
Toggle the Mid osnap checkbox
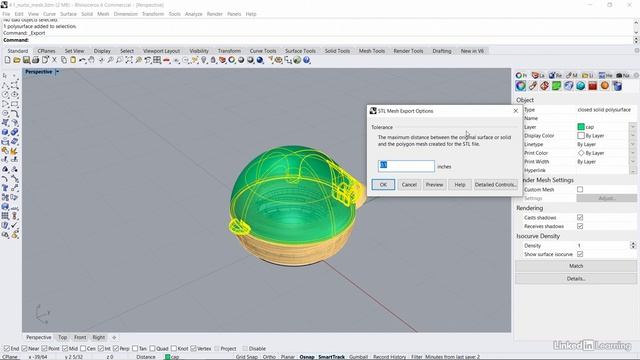(x=65, y=349)
